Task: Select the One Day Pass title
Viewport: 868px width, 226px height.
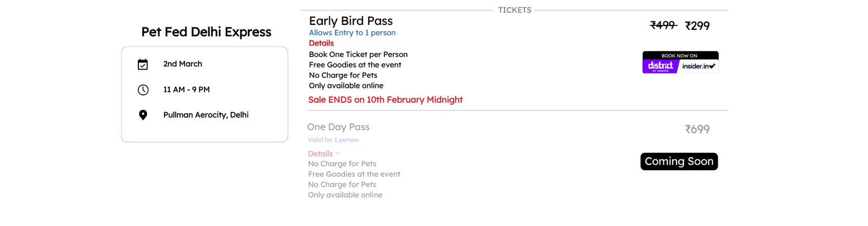Action: point(339,127)
